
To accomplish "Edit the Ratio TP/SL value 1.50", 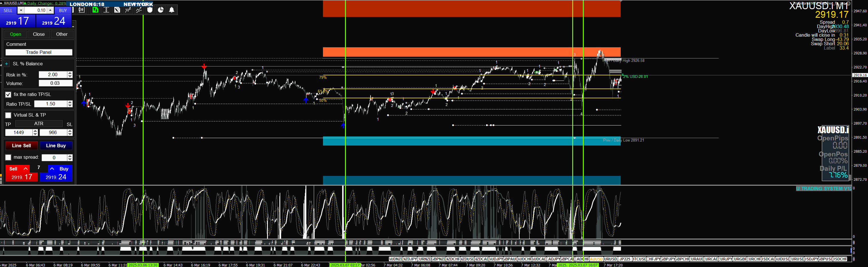I will [x=50, y=104].
